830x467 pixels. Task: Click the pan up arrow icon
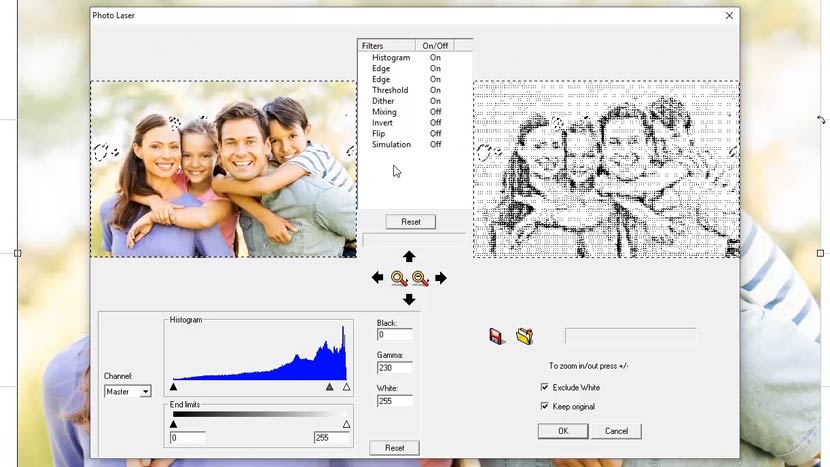click(x=409, y=257)
